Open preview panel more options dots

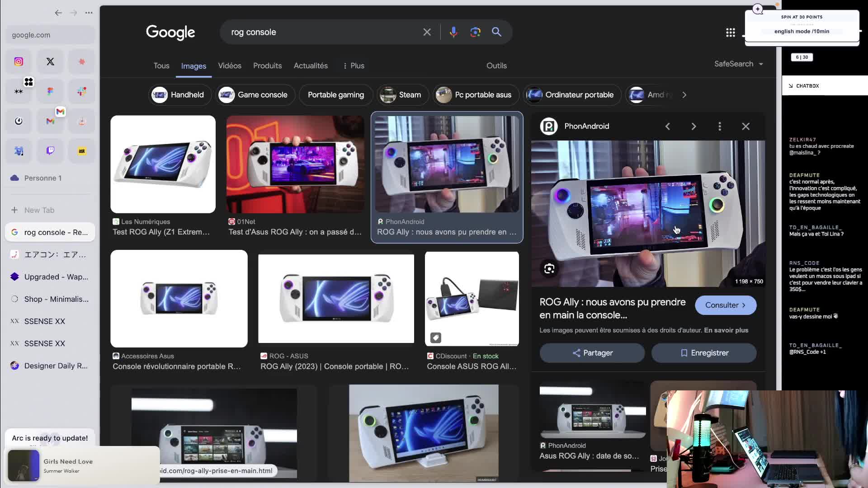coord(720,127)
